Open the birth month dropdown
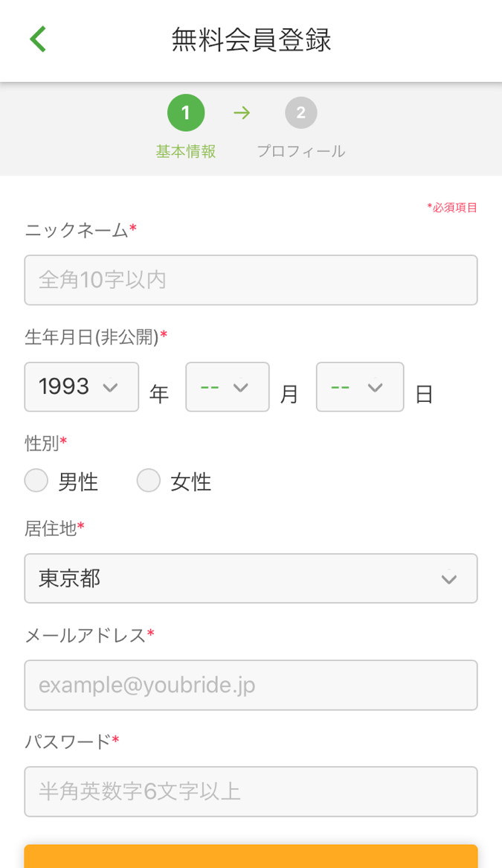 (x=227, y=387)
